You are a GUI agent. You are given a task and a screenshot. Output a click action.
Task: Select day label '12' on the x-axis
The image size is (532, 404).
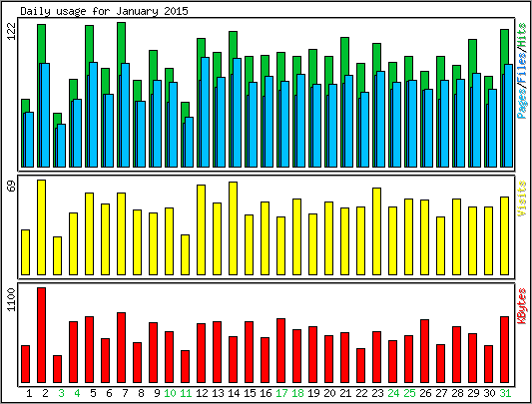click(202, 393)
